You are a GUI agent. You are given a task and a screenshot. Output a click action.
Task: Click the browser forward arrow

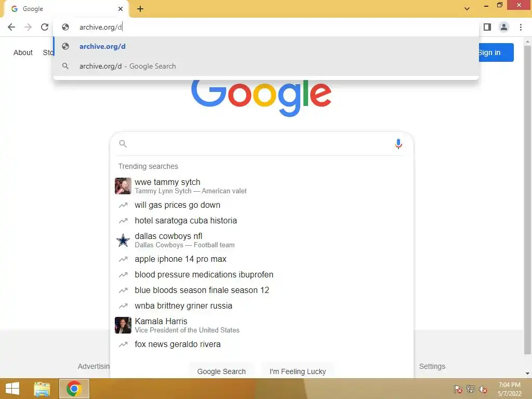(28, 27)
